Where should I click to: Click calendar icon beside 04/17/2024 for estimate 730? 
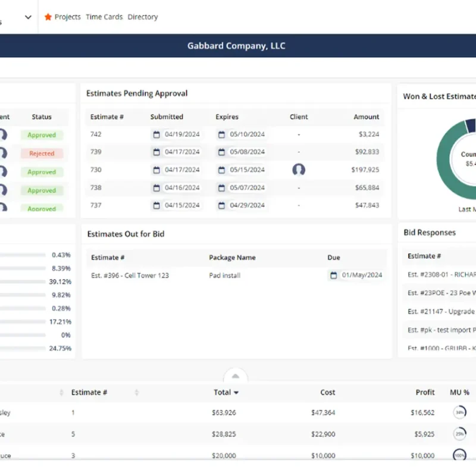(x=156, y=170)
